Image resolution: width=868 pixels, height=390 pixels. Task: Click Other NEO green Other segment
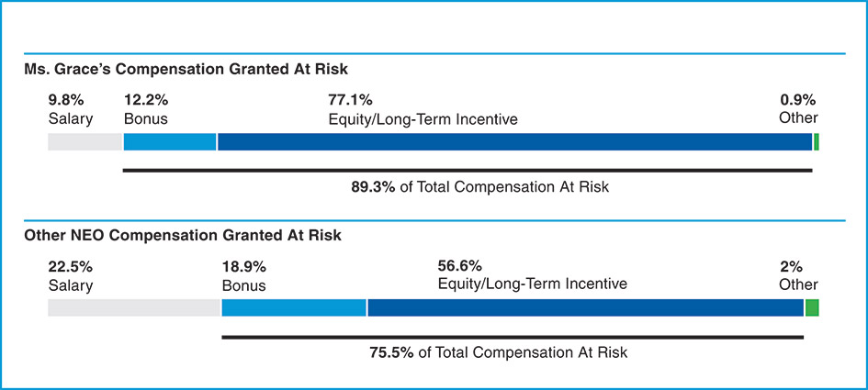[x=812, y=307]
